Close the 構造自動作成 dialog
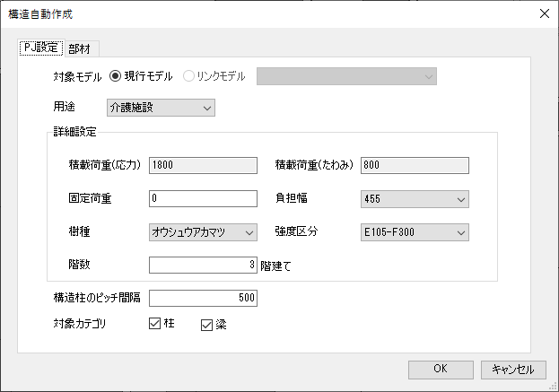The width and height of the screenshot is (559, 392). tap(545, 13)
